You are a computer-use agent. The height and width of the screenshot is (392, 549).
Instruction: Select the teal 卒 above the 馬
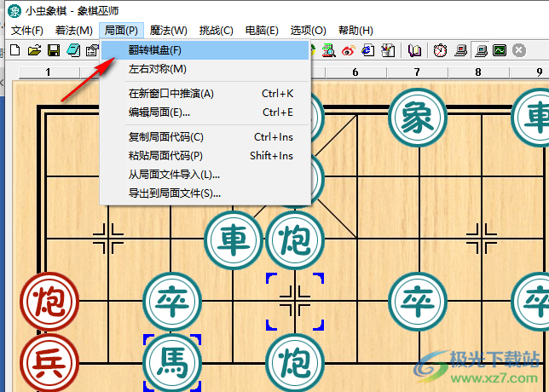tap(172, 301)
